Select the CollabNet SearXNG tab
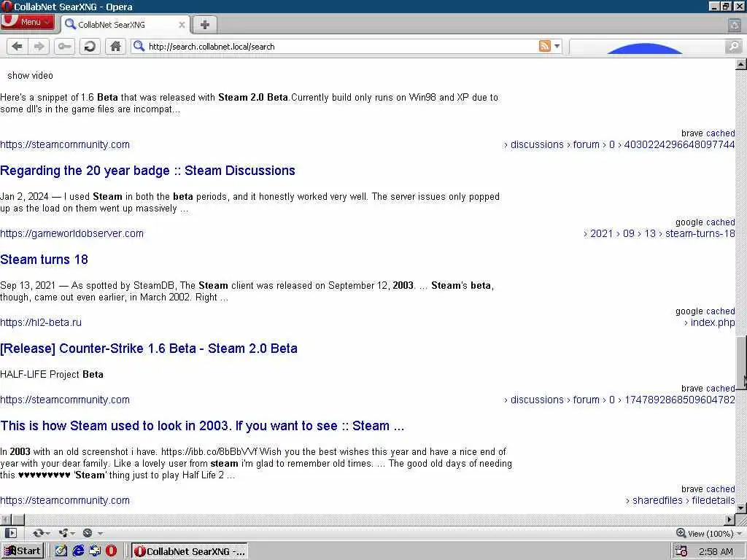Viewport: 747px width, 560px height. (x=125, y=25)
